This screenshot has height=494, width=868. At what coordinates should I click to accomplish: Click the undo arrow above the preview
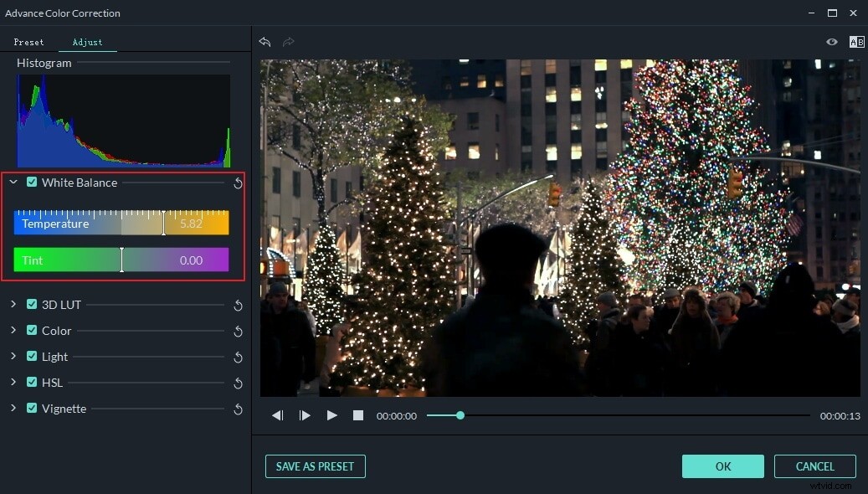[x=265, y=42]
